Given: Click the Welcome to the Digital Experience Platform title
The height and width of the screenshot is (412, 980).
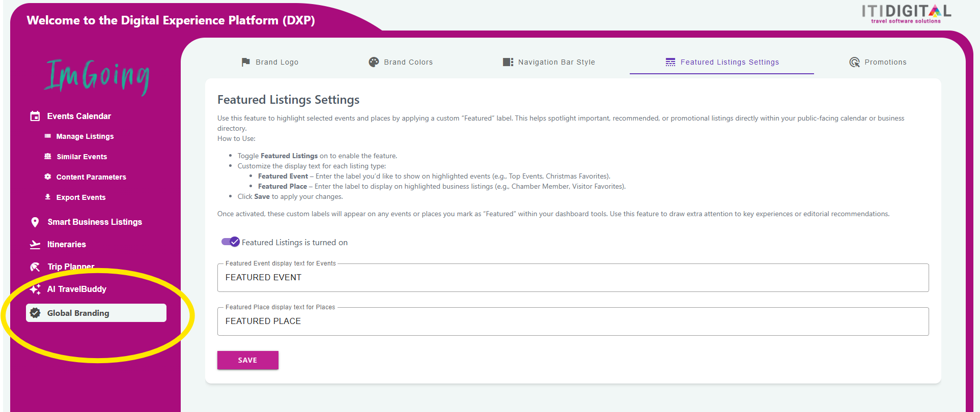Looking at the screenshot, I should 171,20.
